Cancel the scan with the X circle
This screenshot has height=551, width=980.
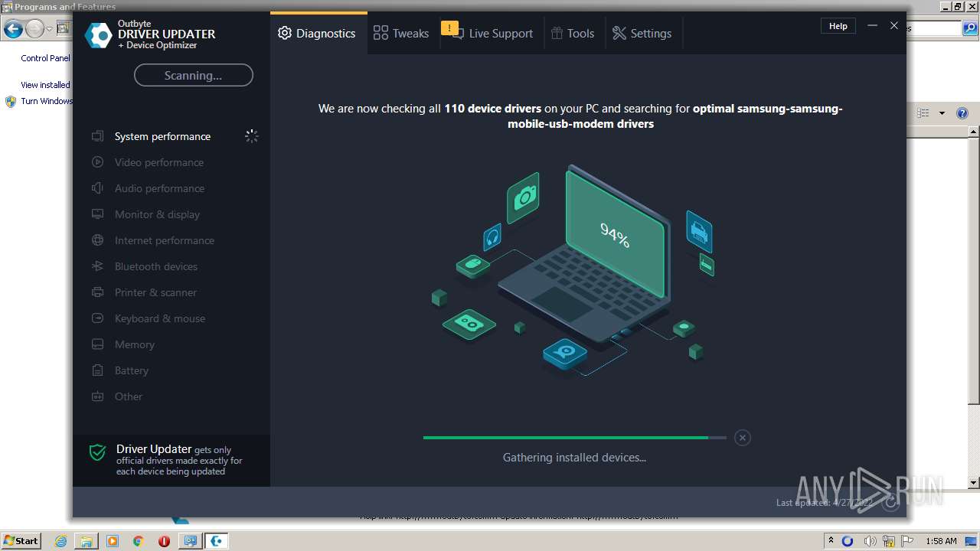(742, 437)
